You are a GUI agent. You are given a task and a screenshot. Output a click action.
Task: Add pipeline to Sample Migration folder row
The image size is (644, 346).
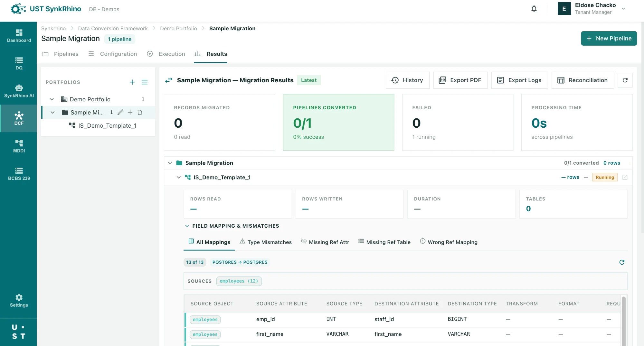click(130, 112)
